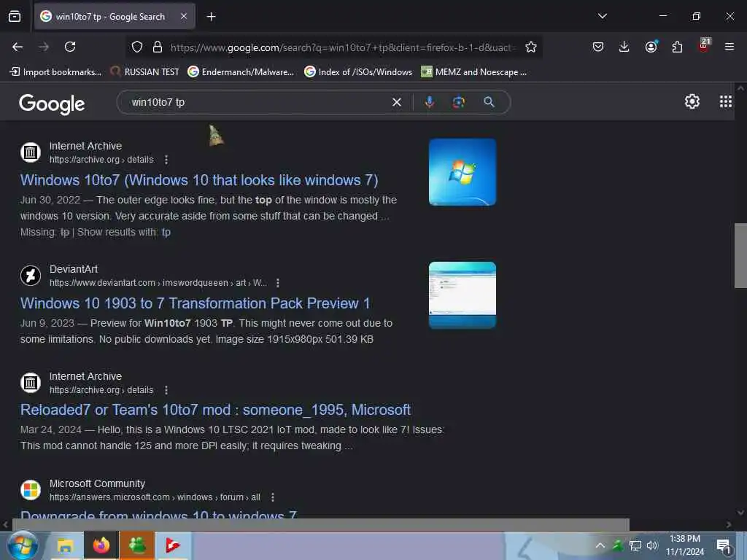The image size is (747, 560).
Task: Click the Google logo
Action: pos(52,104)
